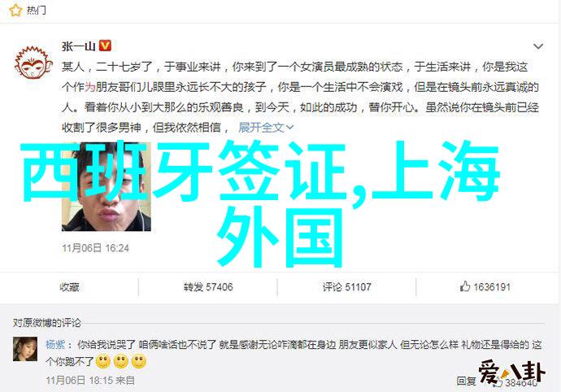Open 杨紫's commenter avatar
The image size is (561, 392).
pos(25,349)
